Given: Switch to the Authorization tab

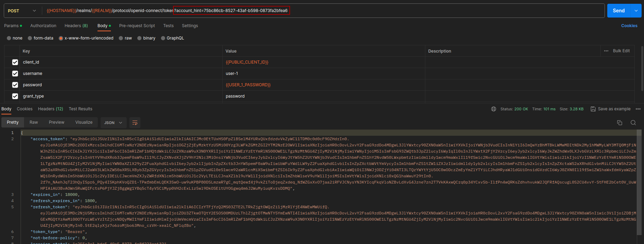Looking at the screenshot, I should click(x=43, y=26).
